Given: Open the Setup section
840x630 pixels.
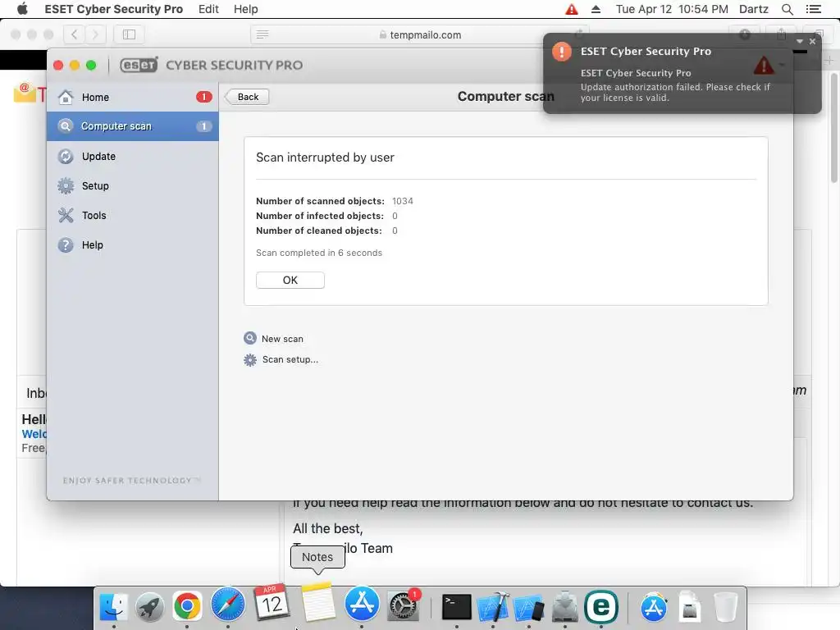Looking at the screenshot, I should [x=132, y=186].
